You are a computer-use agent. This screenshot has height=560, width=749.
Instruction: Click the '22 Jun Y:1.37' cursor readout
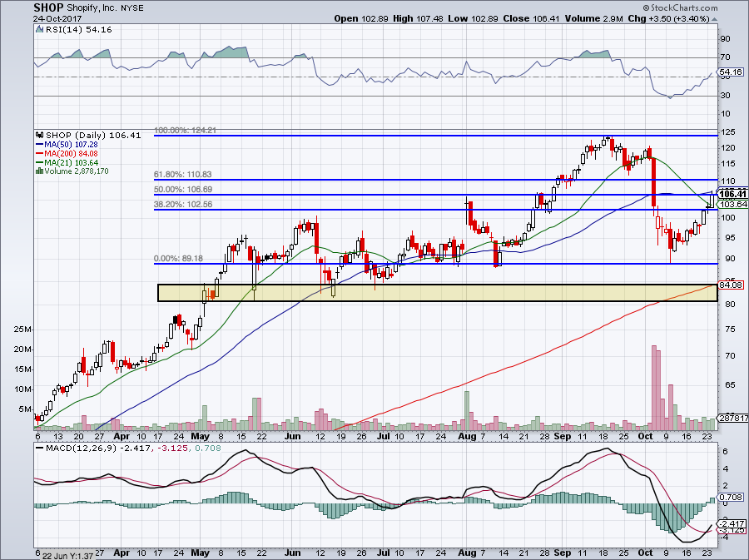tap(68, 556)
